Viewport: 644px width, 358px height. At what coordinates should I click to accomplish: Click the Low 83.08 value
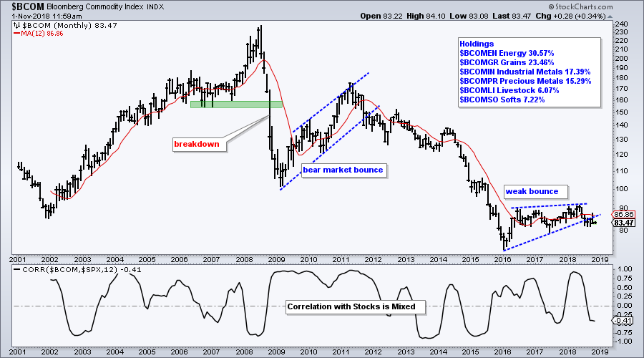[x=469, y=16]
